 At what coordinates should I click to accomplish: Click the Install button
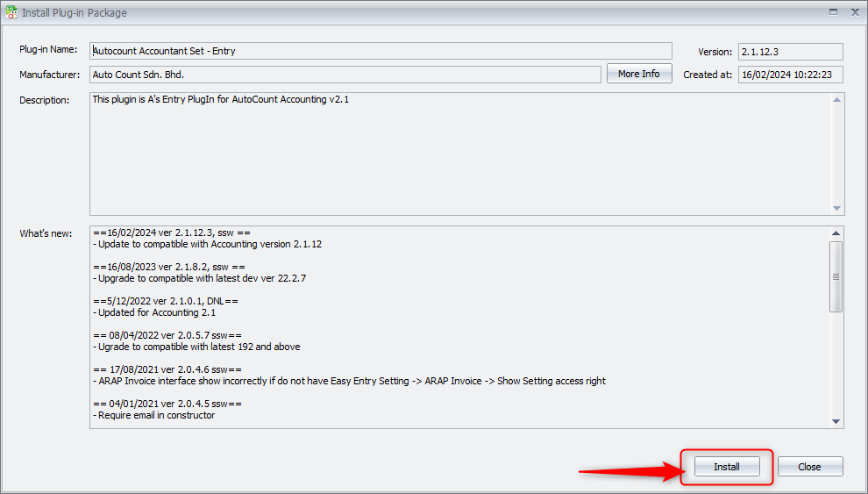(x=727, y=467)
